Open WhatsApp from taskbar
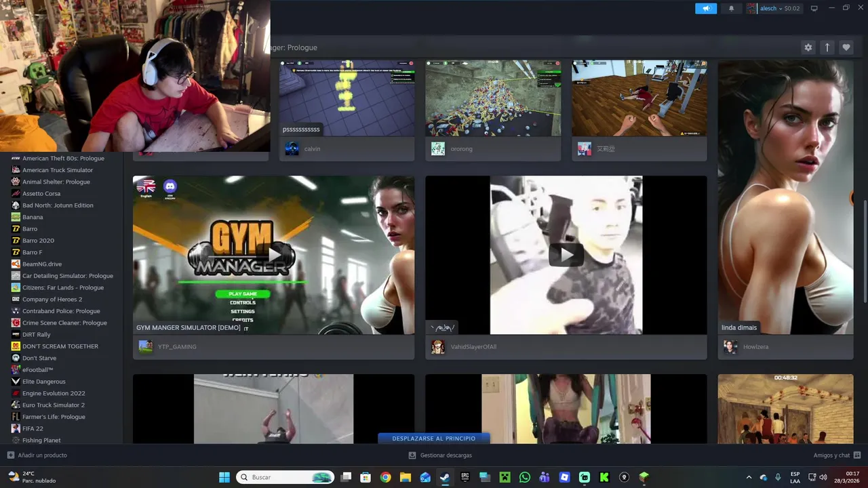This screenshot has height=488, width=868. coord(524,477)
